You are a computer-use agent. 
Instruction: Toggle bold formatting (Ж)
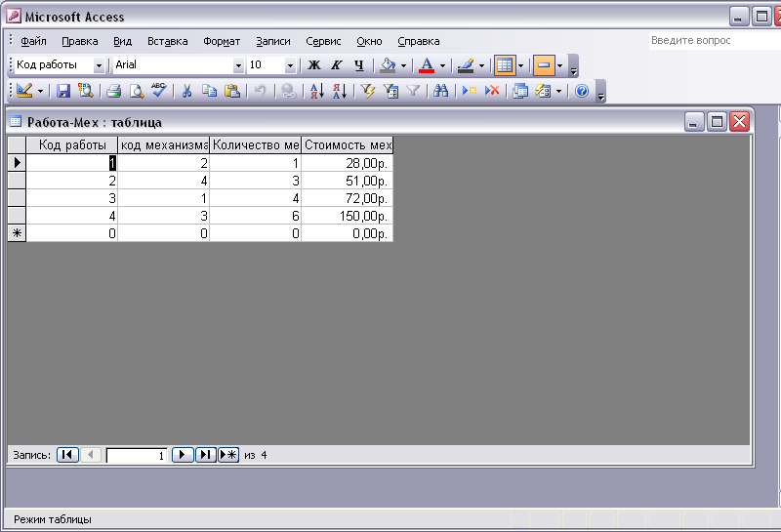pos(313,65)
